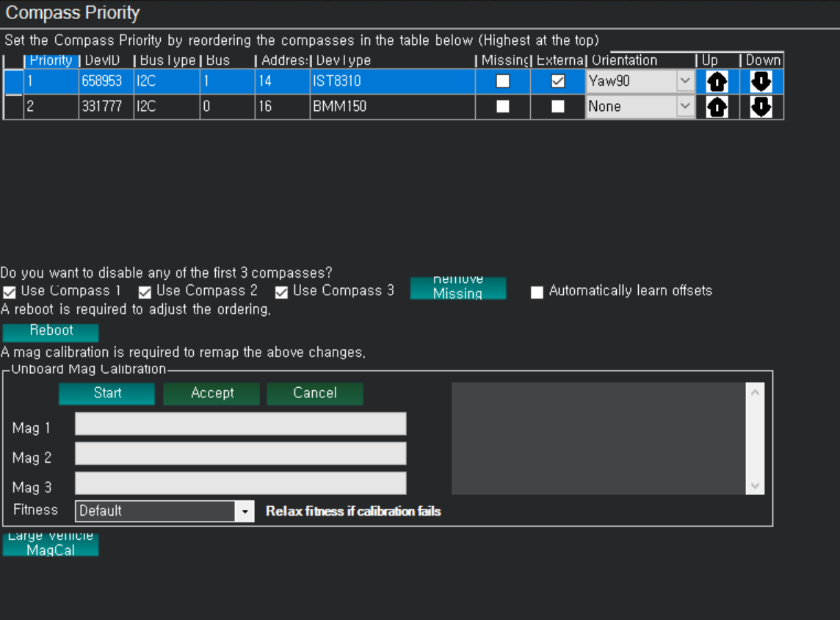
Task: Click the IST8310 device type cell
Action: (x=392, y=82)
